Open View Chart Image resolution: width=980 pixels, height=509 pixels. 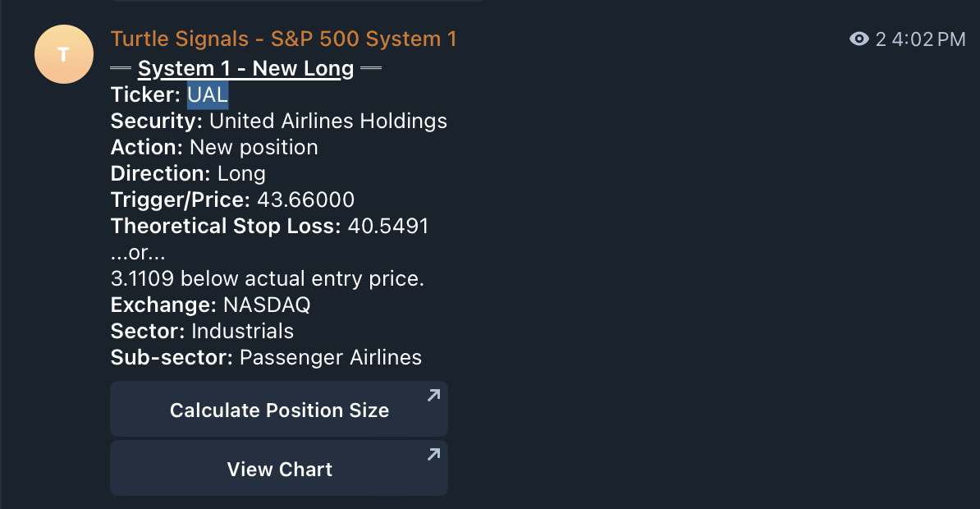[279, 468]
